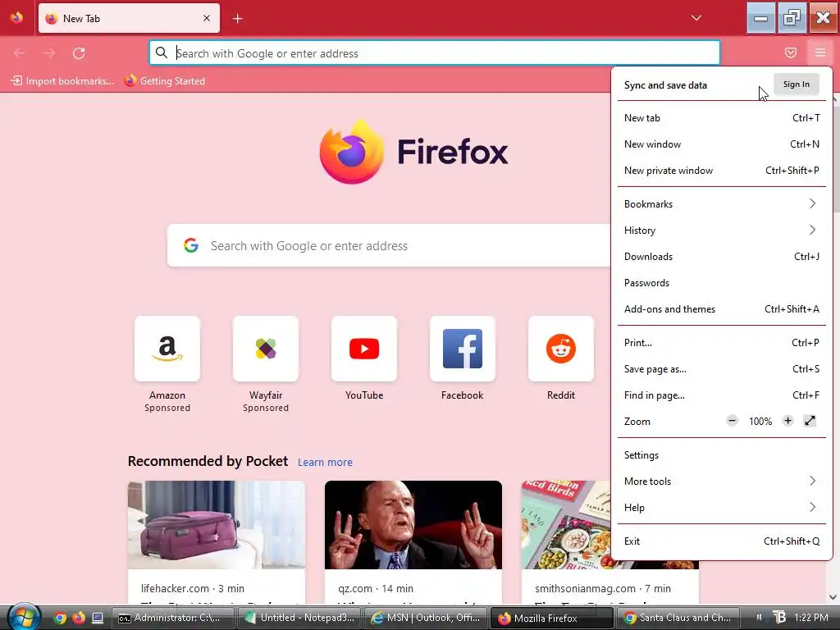
Task: Select the Mozilla Firefox taskbar button
Action: pyautogui.click(x=552, y=618)
